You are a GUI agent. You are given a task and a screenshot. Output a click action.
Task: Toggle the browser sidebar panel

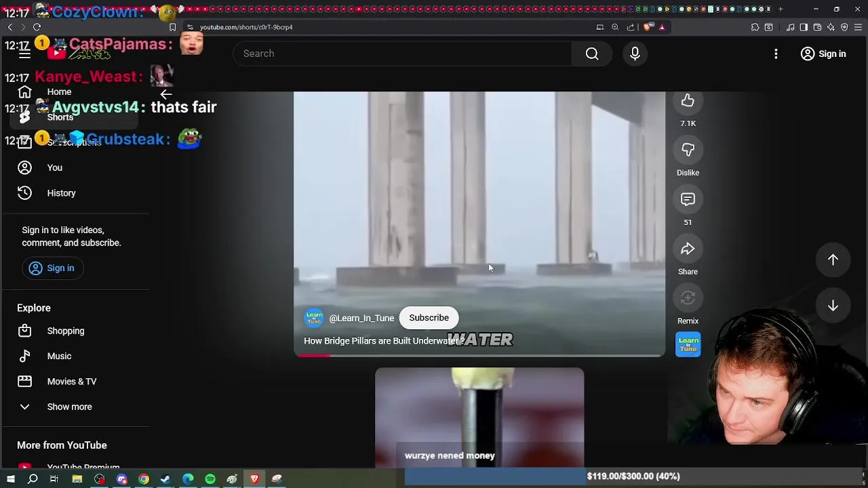tap(804, 27)
